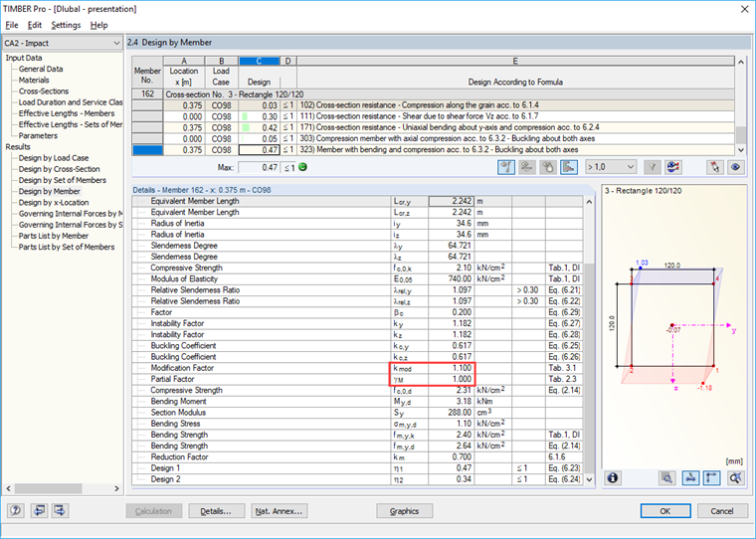This screenshot has width=756, height=539.
Task: Click the second greyed-out eye toolbar icon
Action: [527, 167]
